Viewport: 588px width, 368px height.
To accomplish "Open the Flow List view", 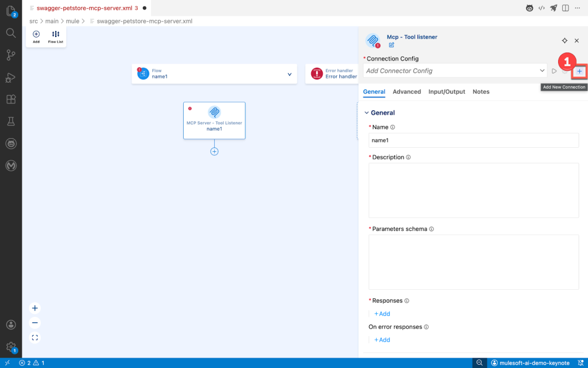I will (x=55, y=36).
